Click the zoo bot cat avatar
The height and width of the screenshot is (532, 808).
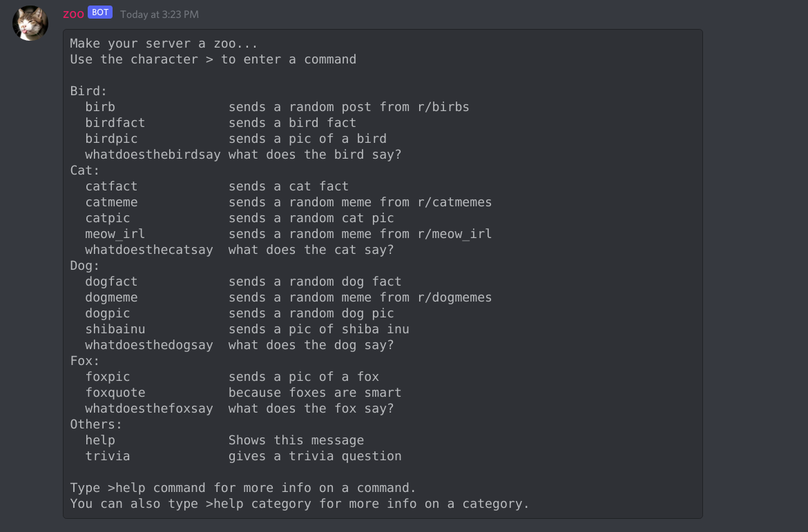click(30, 23)
